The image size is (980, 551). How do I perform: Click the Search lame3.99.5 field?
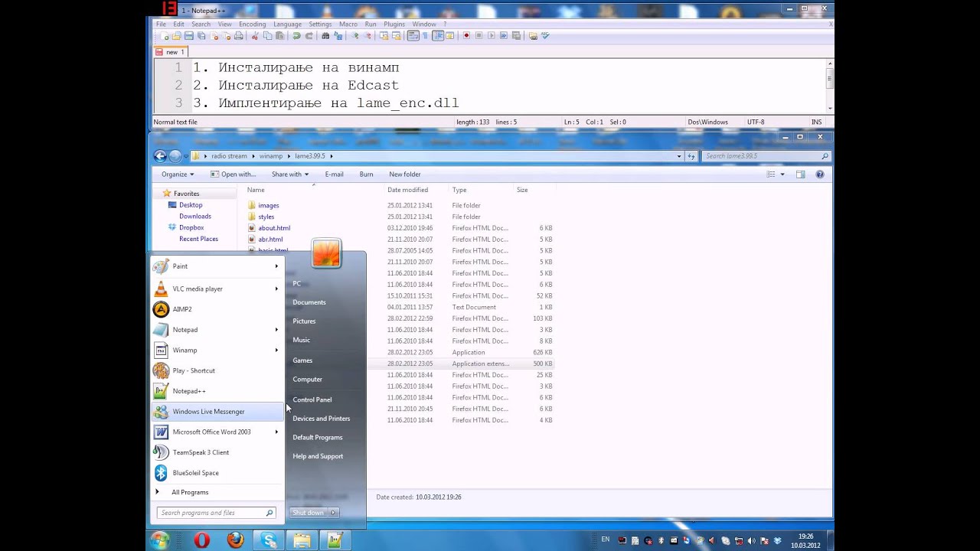pos(766,156)
